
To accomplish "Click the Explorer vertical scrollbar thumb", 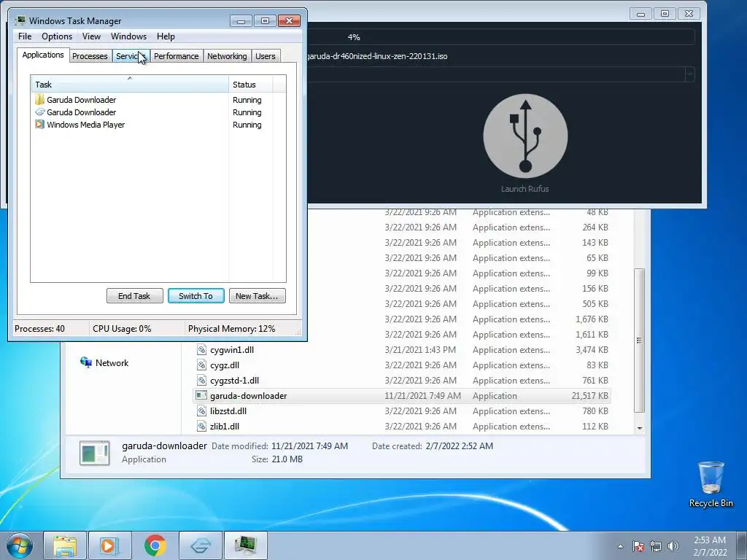I will click(x=639, y=340).
